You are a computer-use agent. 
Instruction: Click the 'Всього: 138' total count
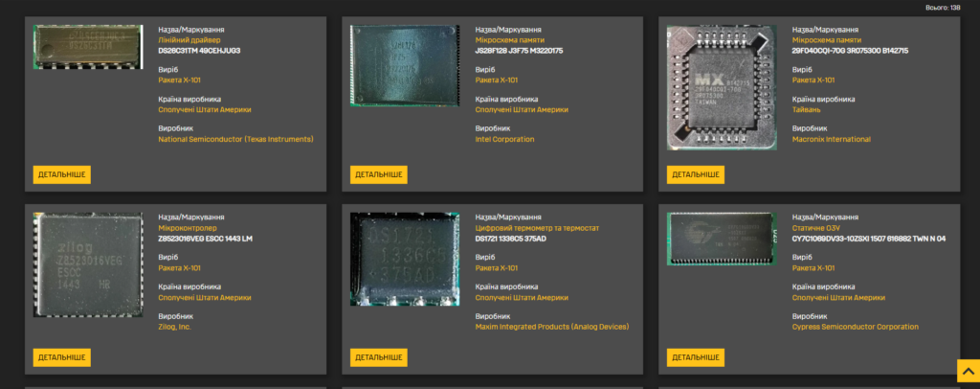pyautogui.click(x=943, y=8)
